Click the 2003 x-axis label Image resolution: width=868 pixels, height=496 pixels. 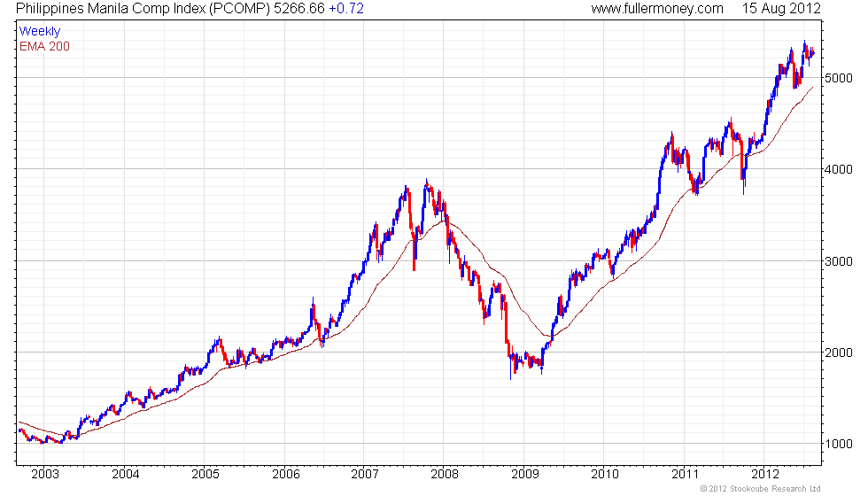[45, 474]
